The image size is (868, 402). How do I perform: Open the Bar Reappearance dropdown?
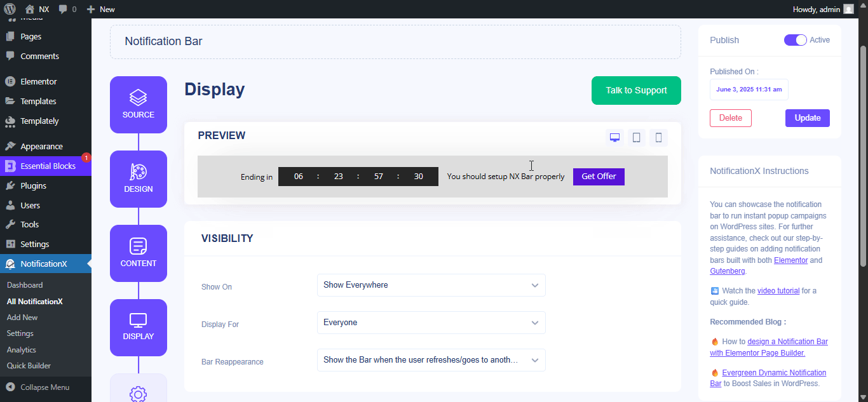click(x=431, y=360)
